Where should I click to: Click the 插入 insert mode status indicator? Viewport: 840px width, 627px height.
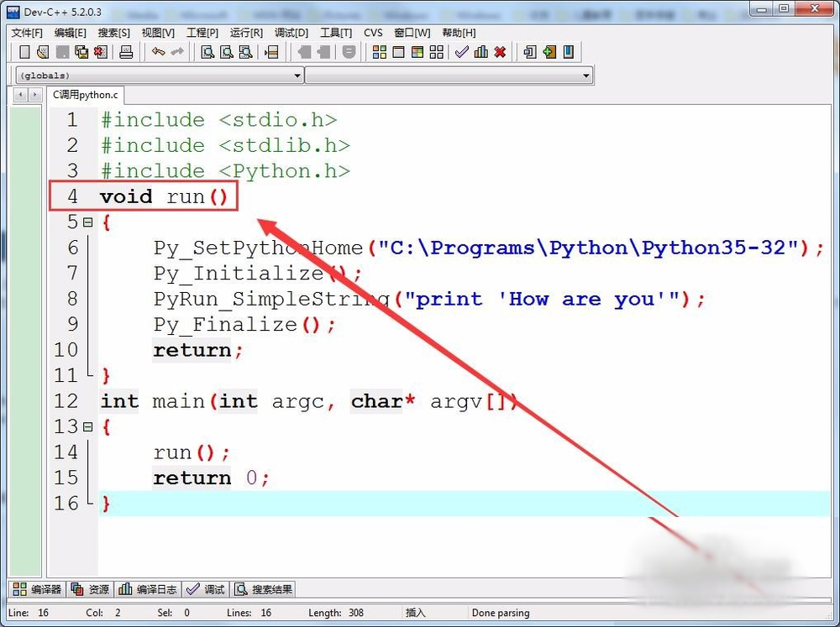click(415, 613)
